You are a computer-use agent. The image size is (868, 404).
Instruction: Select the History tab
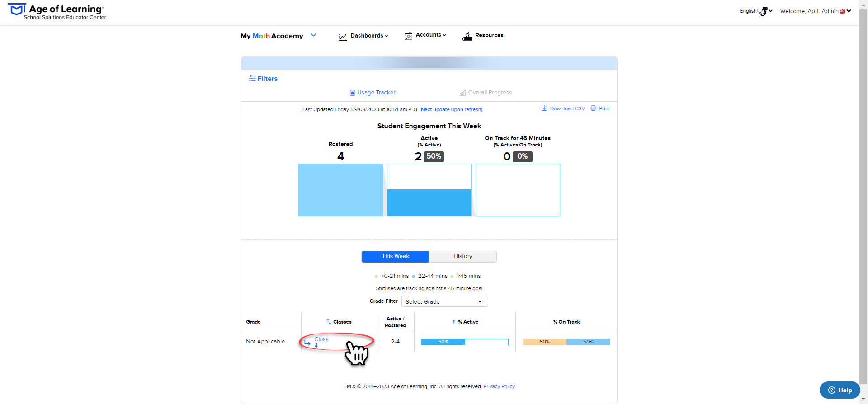pyautogui.click(x=463, y=256)
